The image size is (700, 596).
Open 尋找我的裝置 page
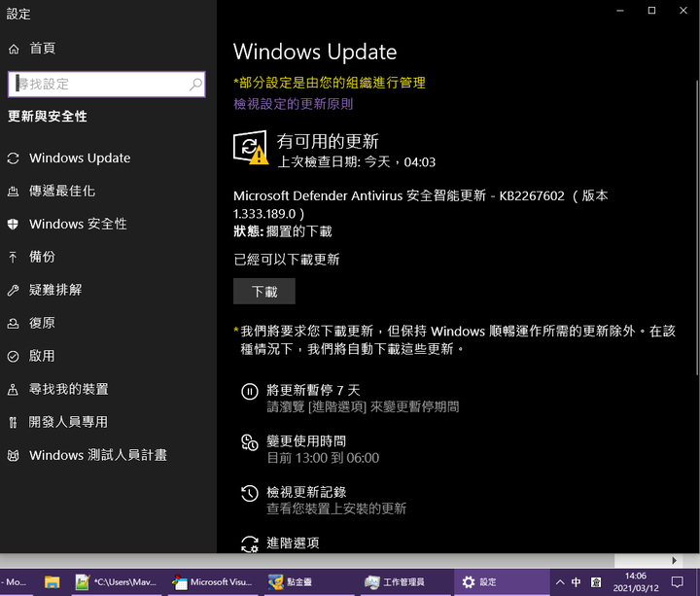[68, 389]
